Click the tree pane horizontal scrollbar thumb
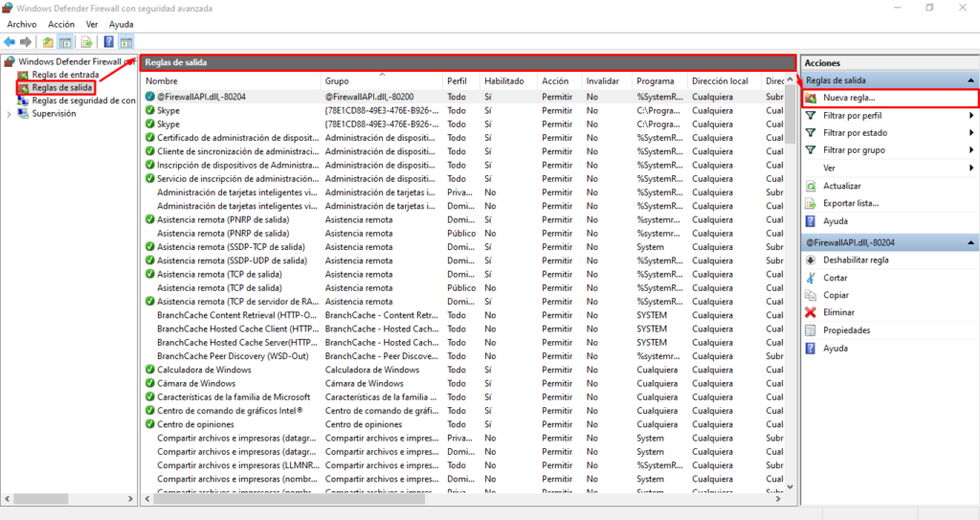This screenshot has width=980, height=520. pos(40,499)
